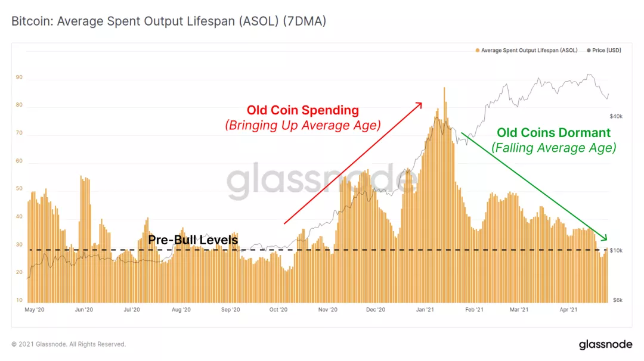Click the red arrow head near Jan '21
644x361 pixels.
419,105
